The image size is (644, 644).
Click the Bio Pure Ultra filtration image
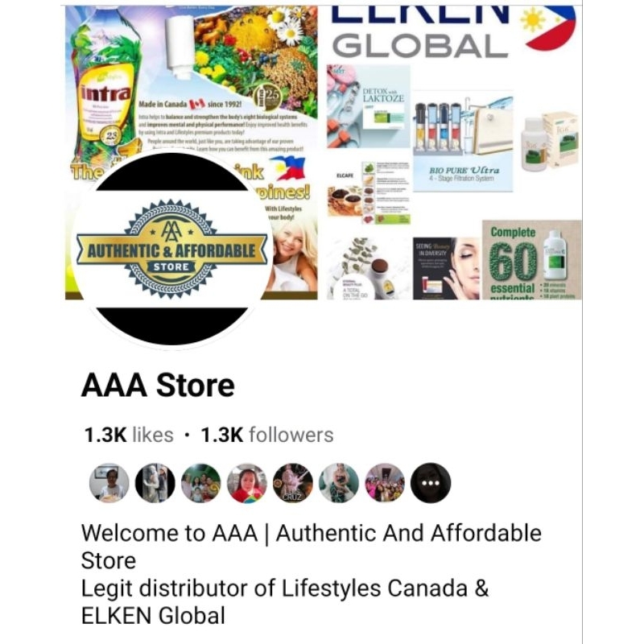[x=463, y=142]
